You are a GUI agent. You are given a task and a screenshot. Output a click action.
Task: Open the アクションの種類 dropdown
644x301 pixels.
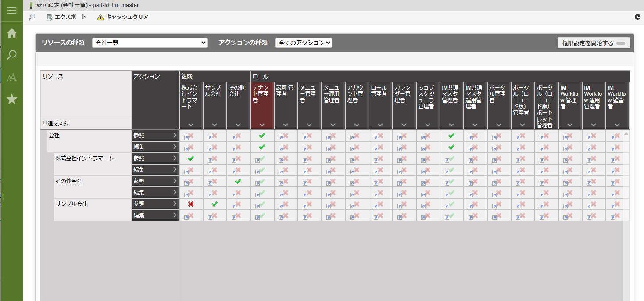pos(304,43)
